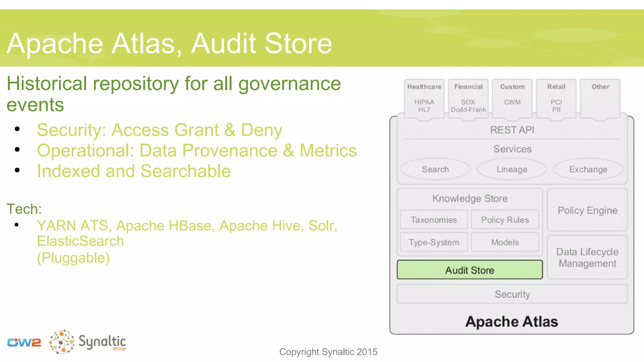Click the Knowledge Store heading

coord(470,198)
